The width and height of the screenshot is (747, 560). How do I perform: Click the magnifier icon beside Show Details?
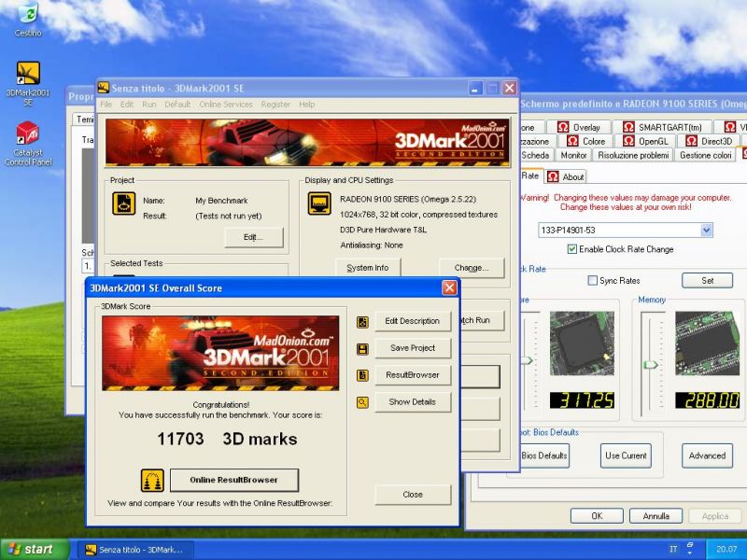(x=362, y=403)
